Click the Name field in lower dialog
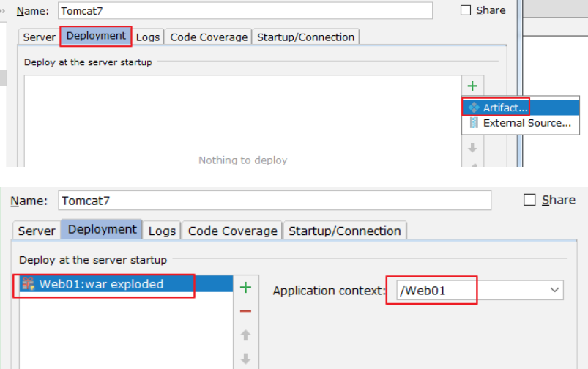 [275, 201]
